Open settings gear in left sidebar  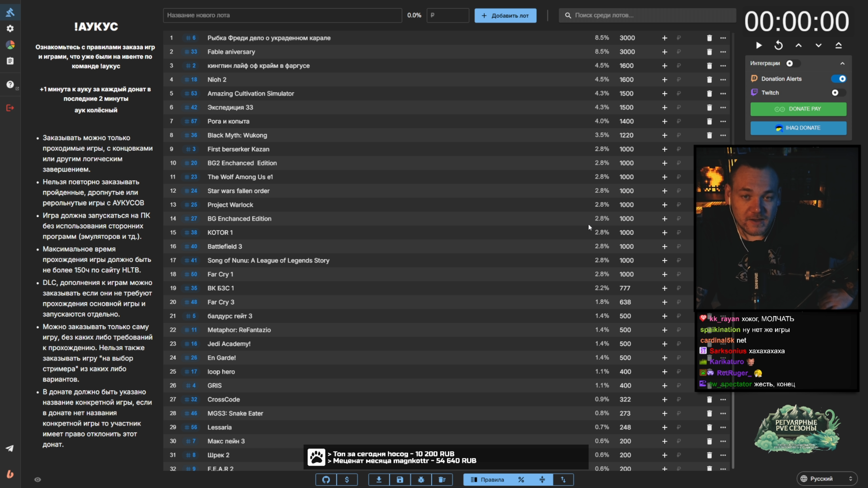(x=10, y=29)
